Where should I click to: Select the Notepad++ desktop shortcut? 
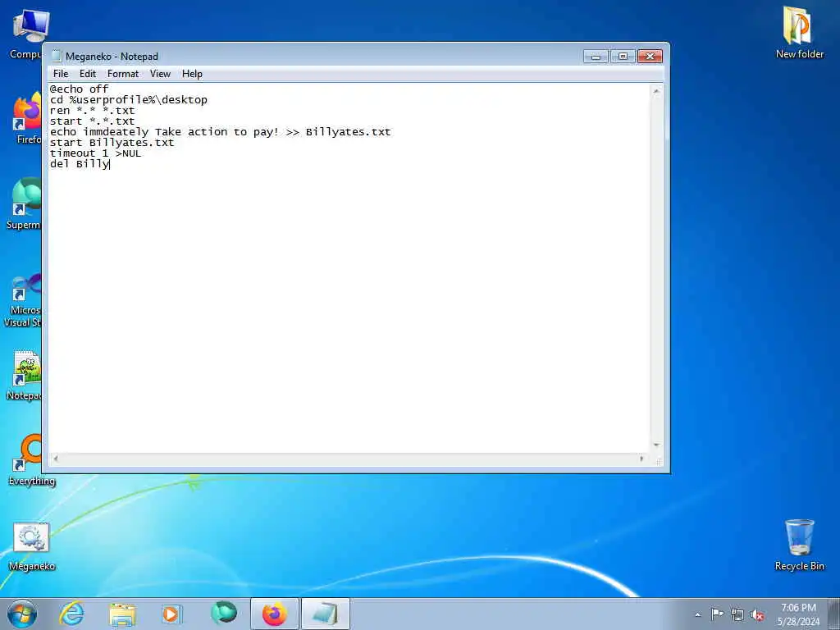(x=25, y=375)
